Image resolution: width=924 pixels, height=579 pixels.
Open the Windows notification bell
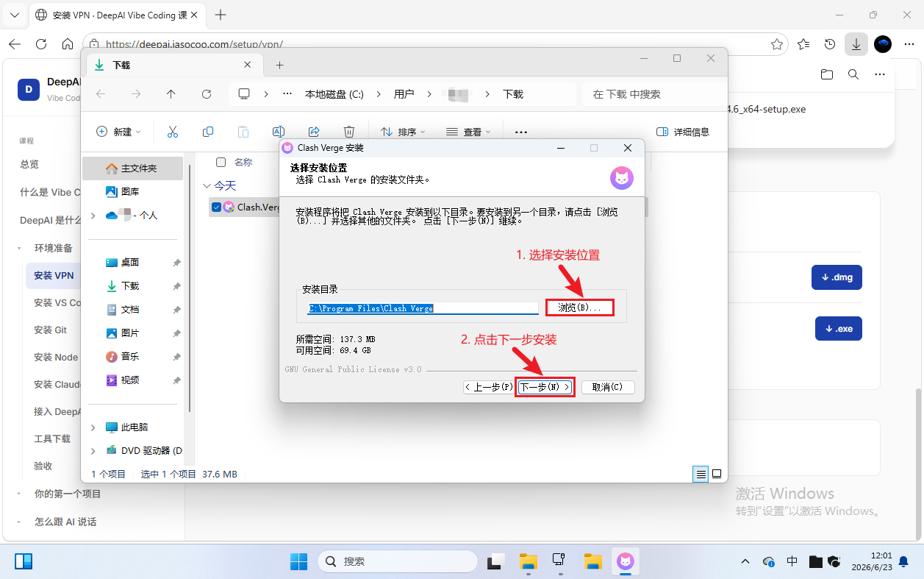903,561
